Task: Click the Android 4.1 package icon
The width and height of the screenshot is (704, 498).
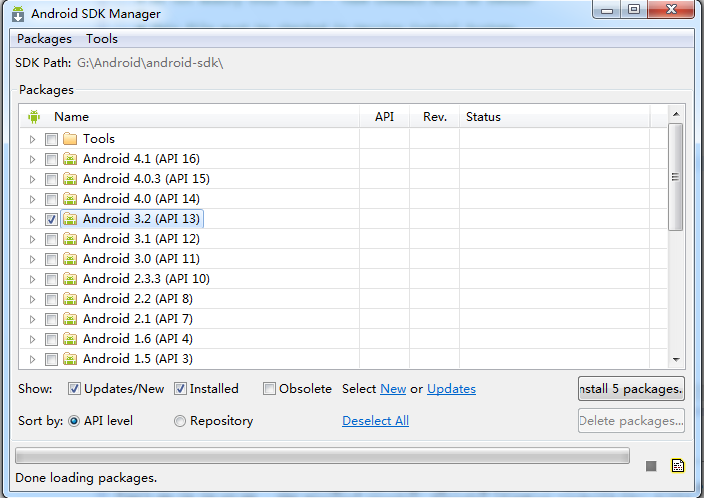Action: [70, 159]
